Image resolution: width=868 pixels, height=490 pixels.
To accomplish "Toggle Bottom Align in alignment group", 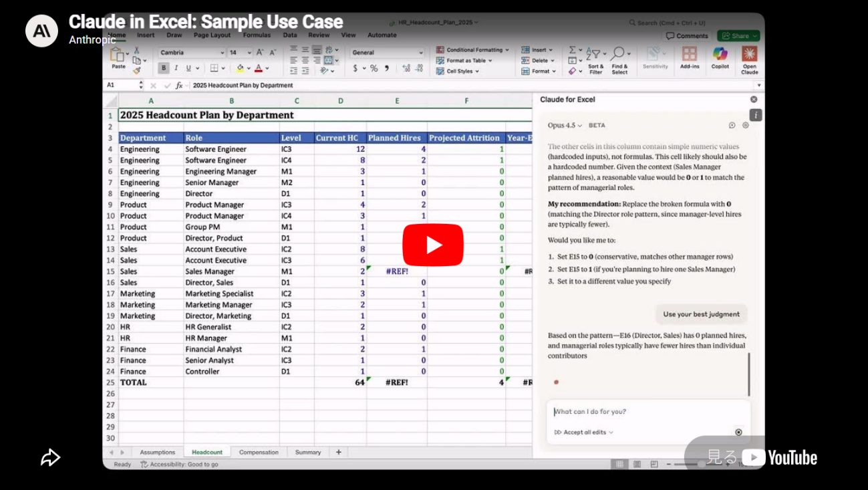I will tap(317, 50).
